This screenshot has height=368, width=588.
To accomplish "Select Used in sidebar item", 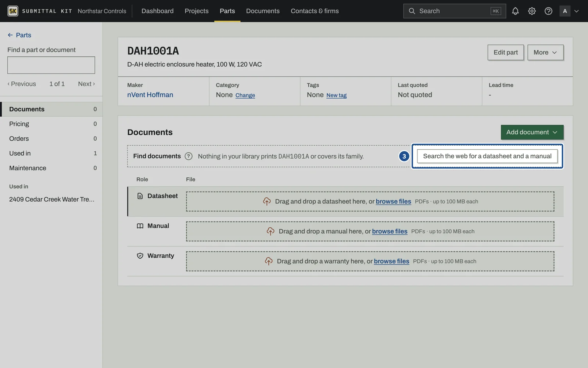I will click(x=51, y=153).
